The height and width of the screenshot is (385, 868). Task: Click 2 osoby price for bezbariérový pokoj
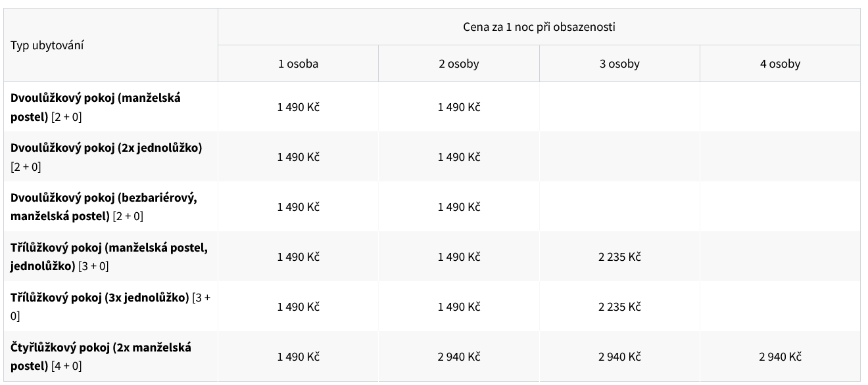(459, 207)
